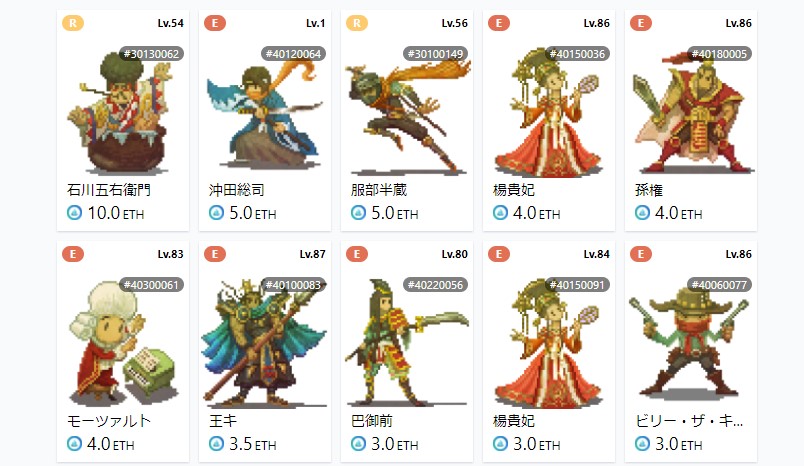804x466 pixels.
Task: Click the R rarity icon on 服部半蔵 card
Action: 357,23
